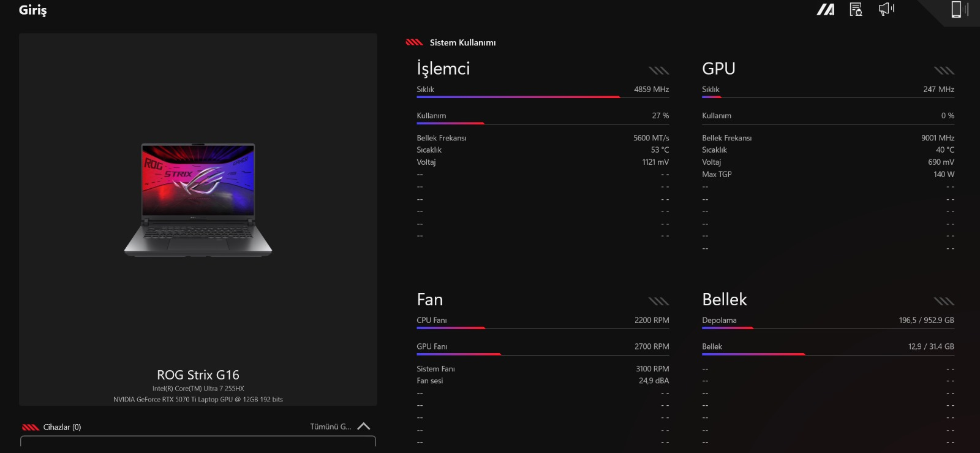Open the news megaphone icon
Screen dimensions: 980x453
886,9
